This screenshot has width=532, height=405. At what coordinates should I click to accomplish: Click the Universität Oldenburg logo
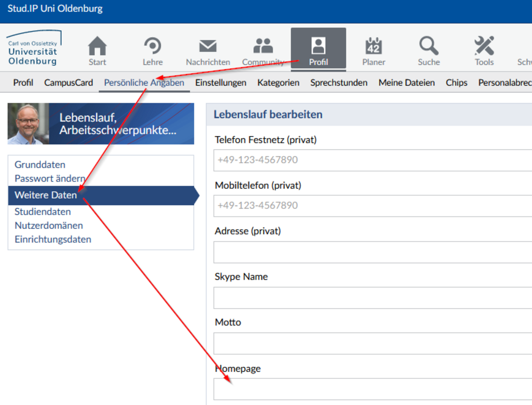click(34, 48)
